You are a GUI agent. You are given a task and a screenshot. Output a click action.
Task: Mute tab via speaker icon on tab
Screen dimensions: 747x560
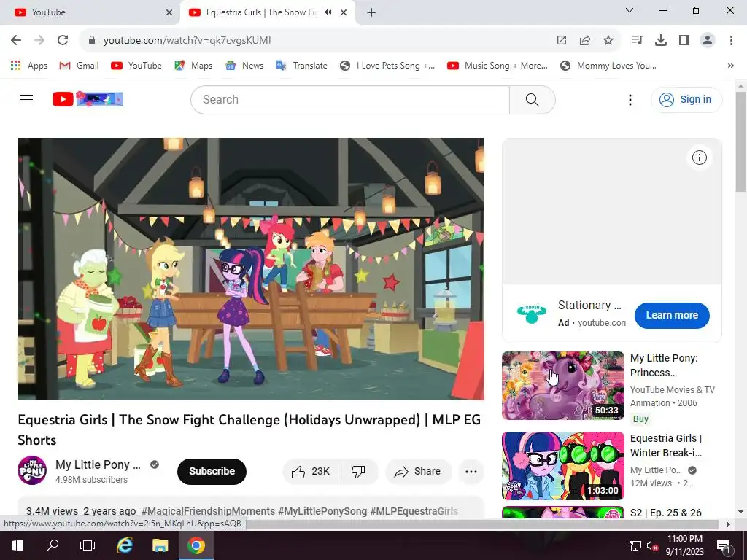tap(328, 12)
